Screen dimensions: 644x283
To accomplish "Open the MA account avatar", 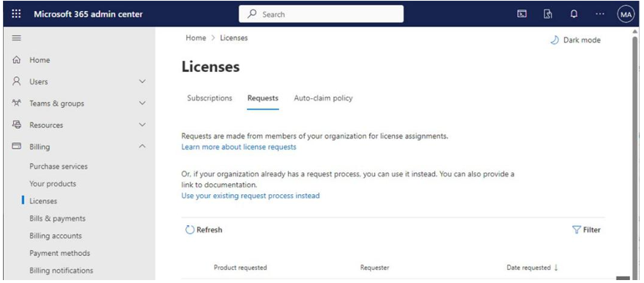I will (x=626, y=15).
